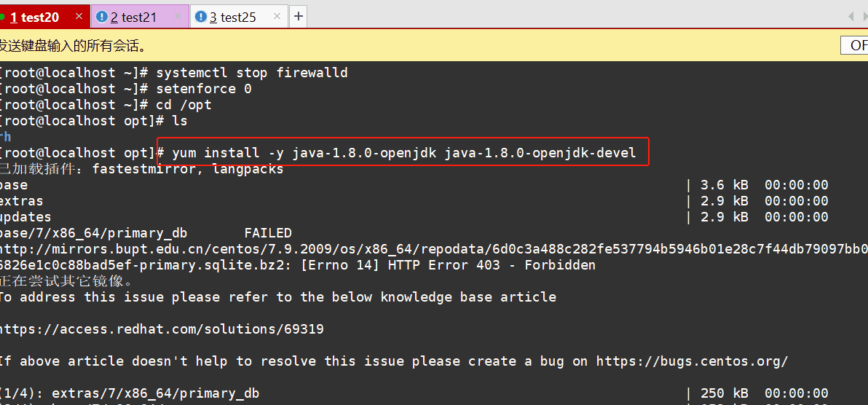Click the systemctl stop firewalld command line

[251, 73]
